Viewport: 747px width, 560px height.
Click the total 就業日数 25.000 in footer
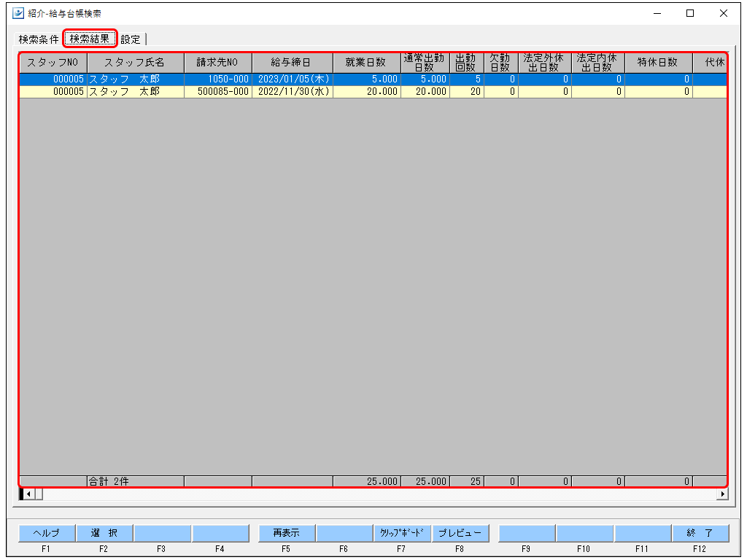(367, 481)
